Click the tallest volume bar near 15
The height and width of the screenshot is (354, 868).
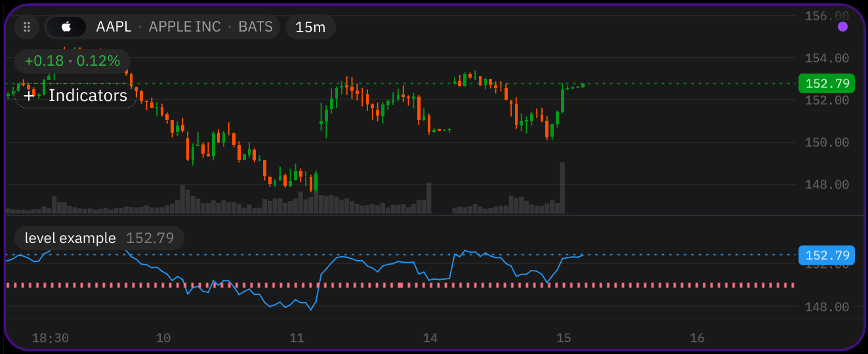[562, 188]
